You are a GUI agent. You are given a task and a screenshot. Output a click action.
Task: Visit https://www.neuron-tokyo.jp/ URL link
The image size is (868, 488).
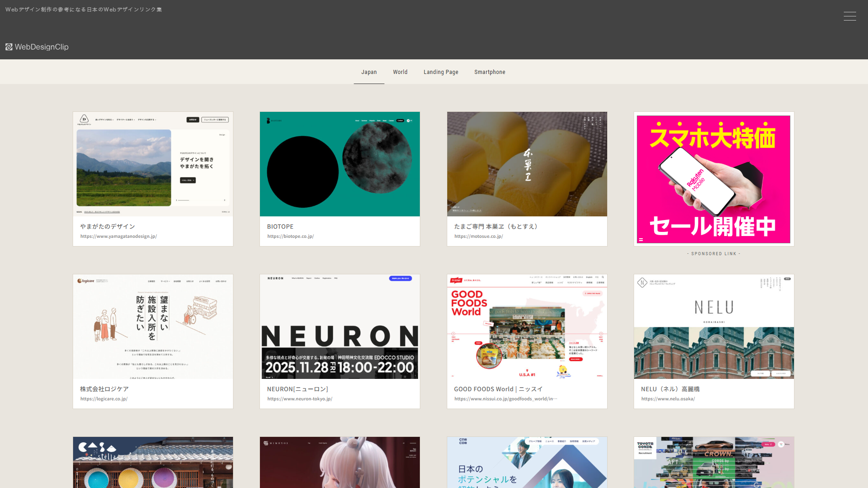coord(300,399)
